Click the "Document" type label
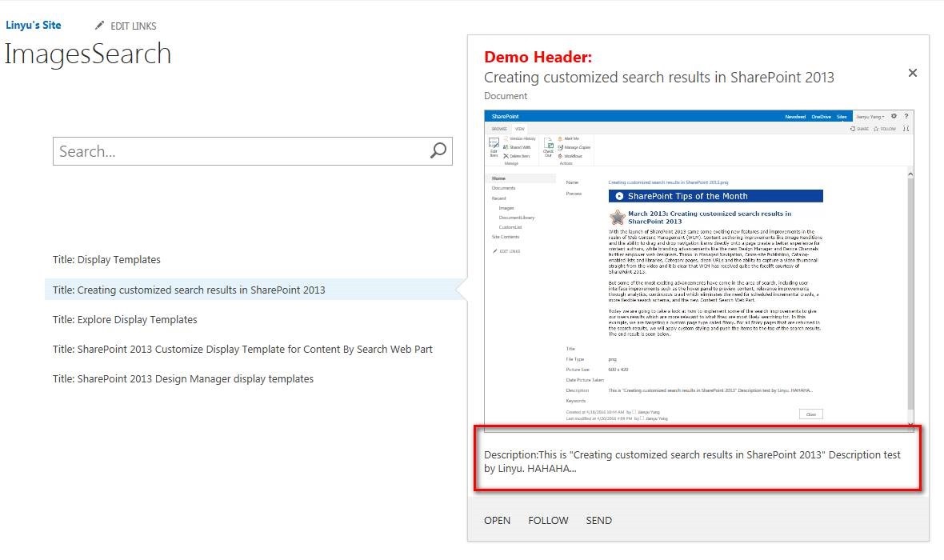This screenshot has width=944, height=560. 506,96
